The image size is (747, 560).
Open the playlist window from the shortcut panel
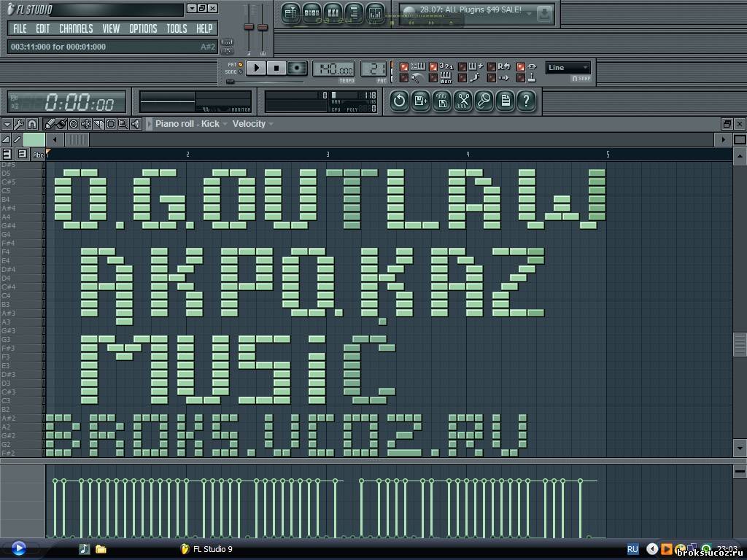[290, 13]
